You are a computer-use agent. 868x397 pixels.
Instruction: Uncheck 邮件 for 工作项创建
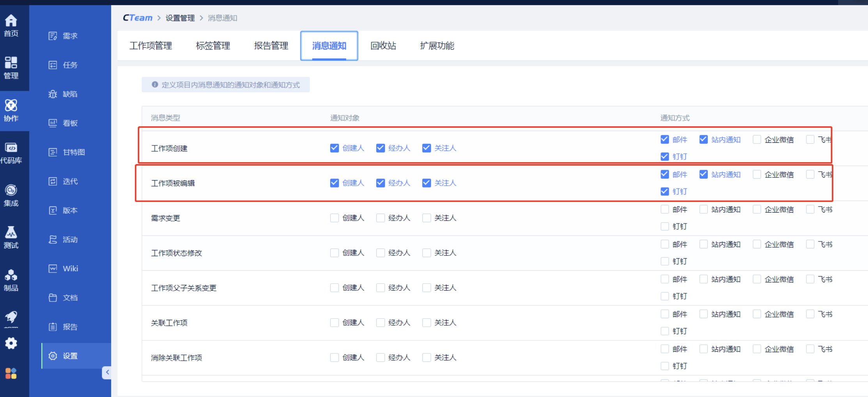coord(665,140)
